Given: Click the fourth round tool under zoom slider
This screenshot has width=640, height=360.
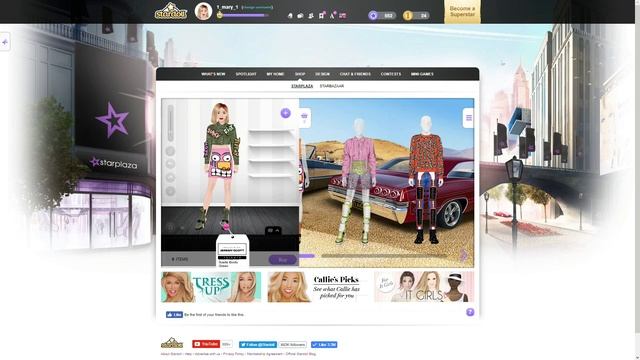Looking at the screenshot, I should point(171,191).
